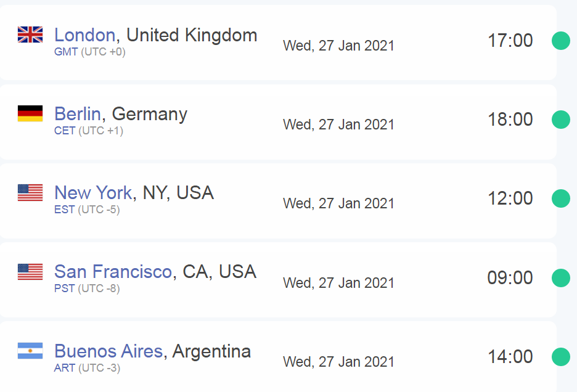Click the green status dot for London
This screenshot has width=577, height=392.
(x=561, y=41)
